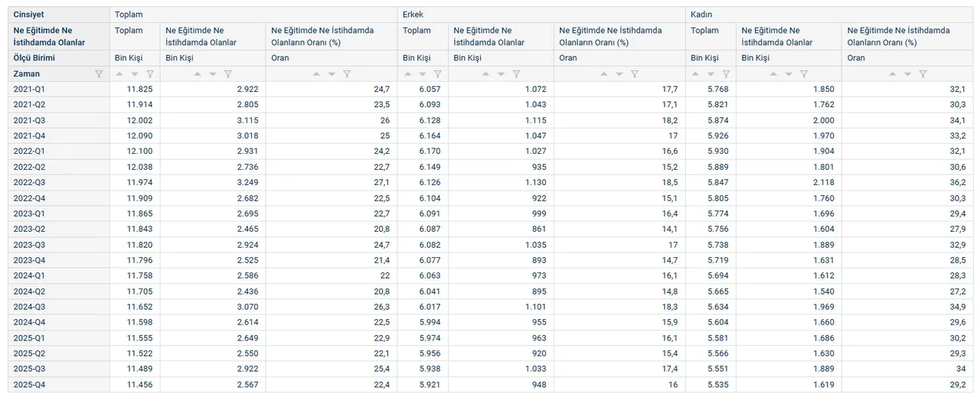
Task: Open filter on Kadın Toplam column
Action: 726,74
